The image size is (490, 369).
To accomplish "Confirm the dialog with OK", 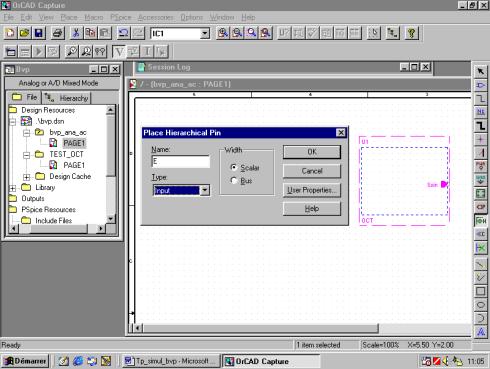I will pos(312,152).
